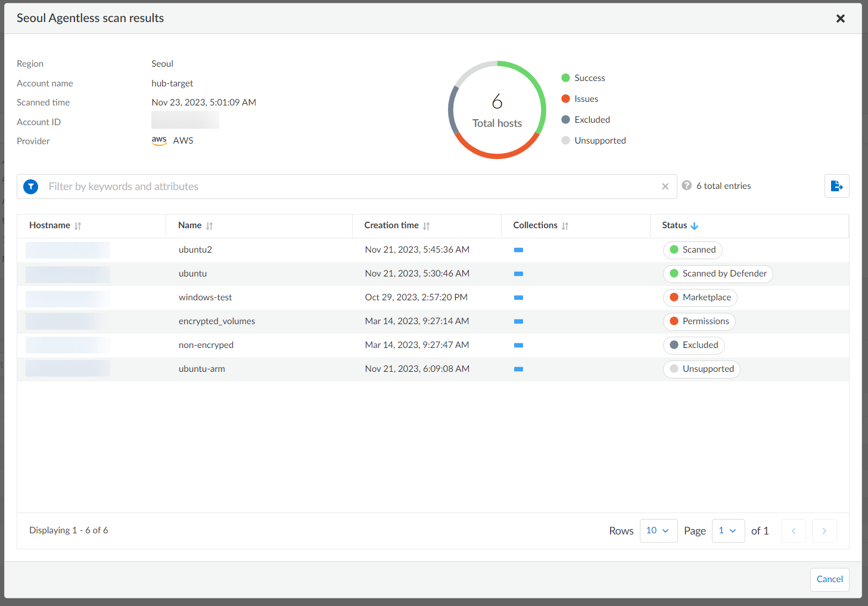Sort by Collections column arrows
Viewport: 868px width, 606px height.
click(x=565, y=226)
